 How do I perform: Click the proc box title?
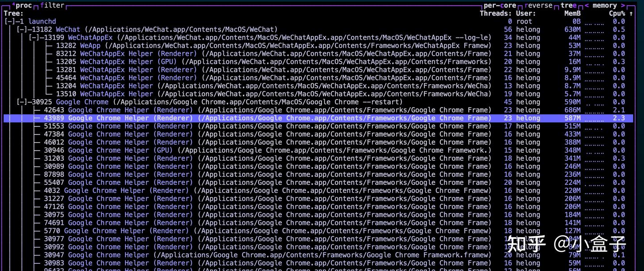(x=22, y=5)
